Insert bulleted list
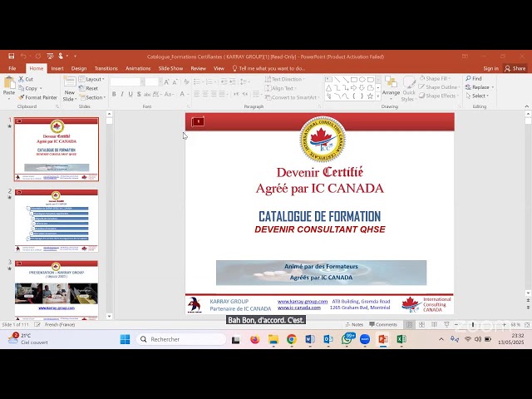 click(x=199, y=82)
